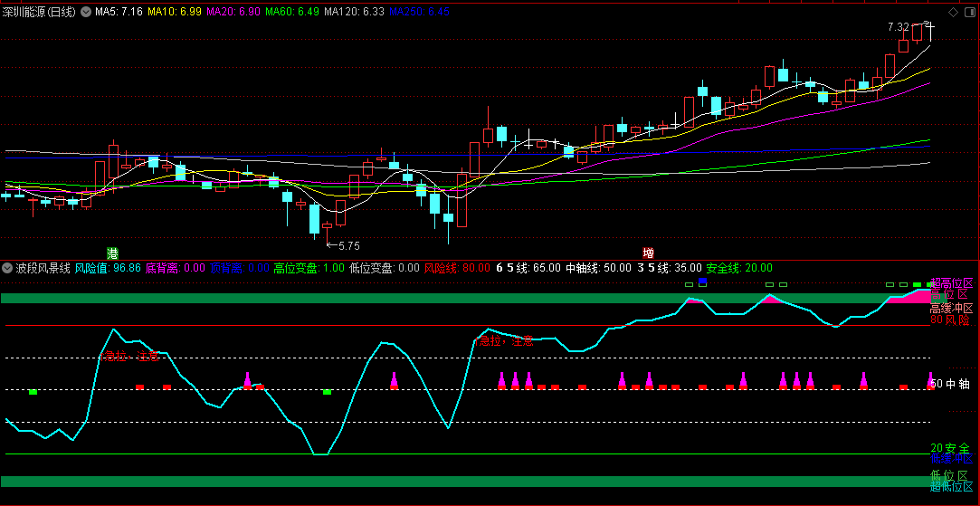Open the main chart indicator dropdown arrow
980x506 pixels.
pyautogui.click(x=86, y=13)
